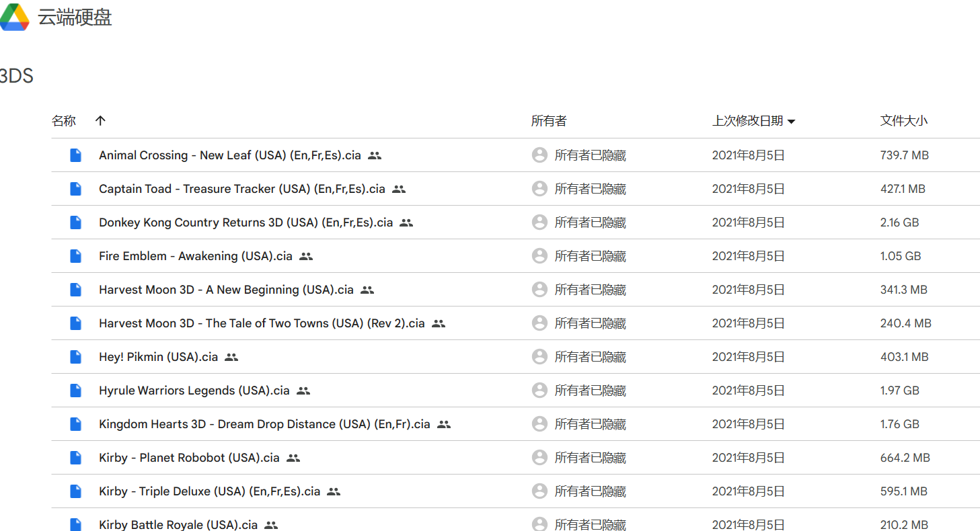Click the file icon for Fire Emblem - Awakening
Image resolution: width=980 pixels, height=531 pixels.
pos(76,256)
